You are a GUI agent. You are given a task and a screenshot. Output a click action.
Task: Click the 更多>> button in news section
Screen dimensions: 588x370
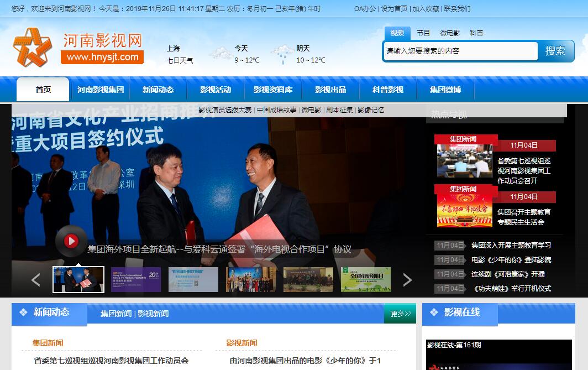click(x=401, y=314)
